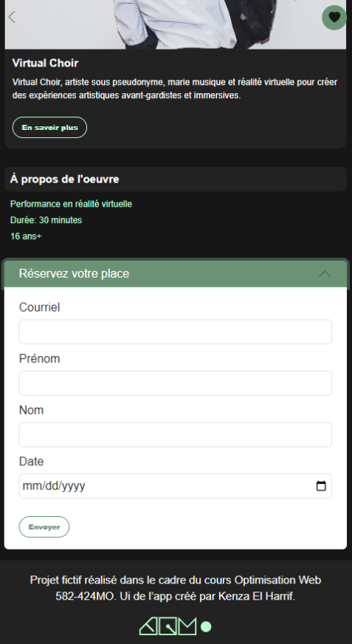Image resolution: width=352 pixels, height=644 pixels.
Task: Focus the Nom input field
Action: 175,434
